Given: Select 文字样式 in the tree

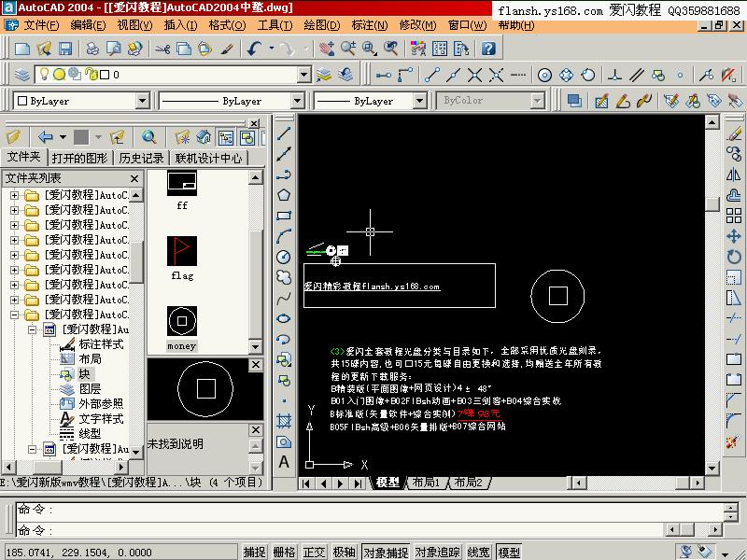Looking at the screenshot, I should [101, 419].
